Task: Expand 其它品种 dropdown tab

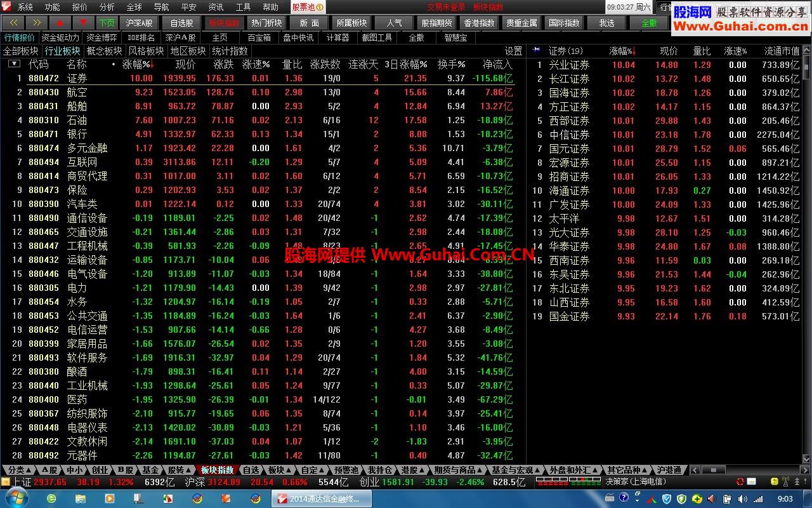Action: pyautogui.click(x=627, y=470)
